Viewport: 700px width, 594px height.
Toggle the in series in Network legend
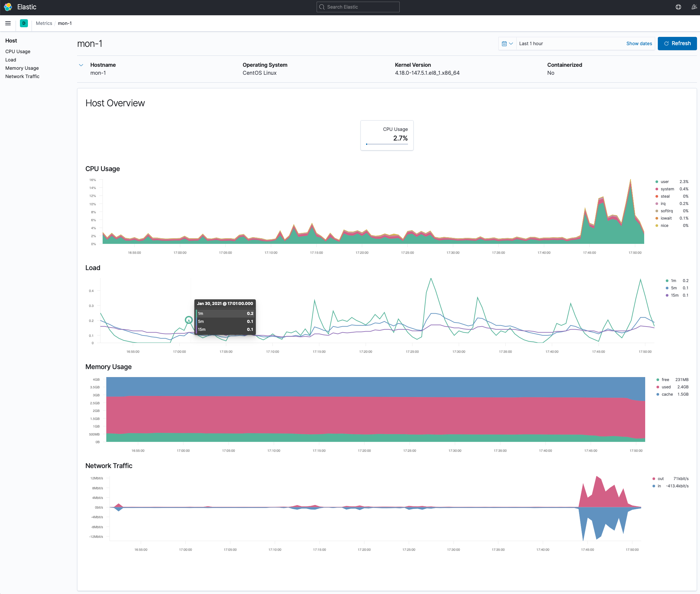click(x=670, y=486)
